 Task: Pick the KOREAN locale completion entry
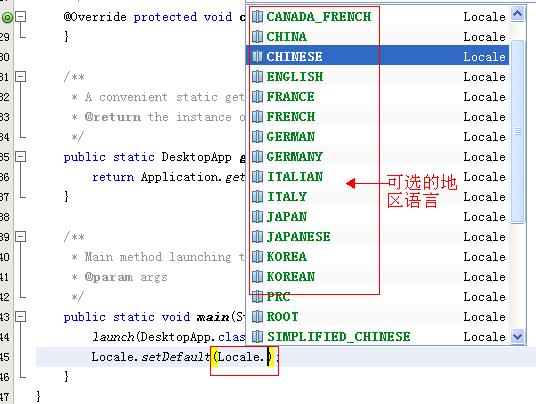point(377,277)
